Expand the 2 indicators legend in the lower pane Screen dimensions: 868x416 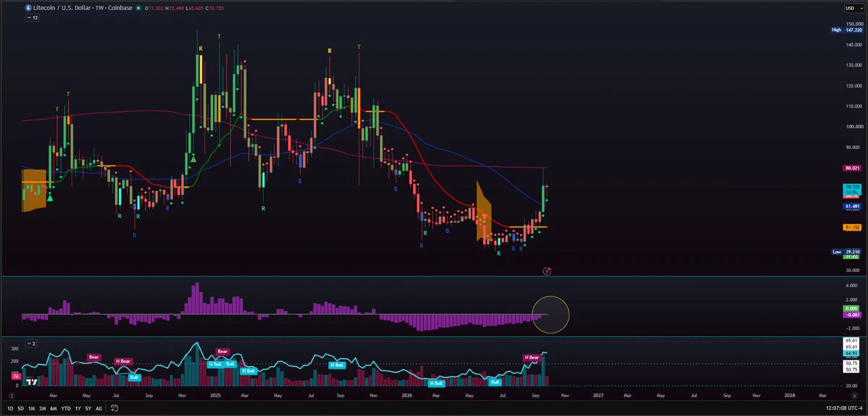pyautogui.click(x=31, y=344)
